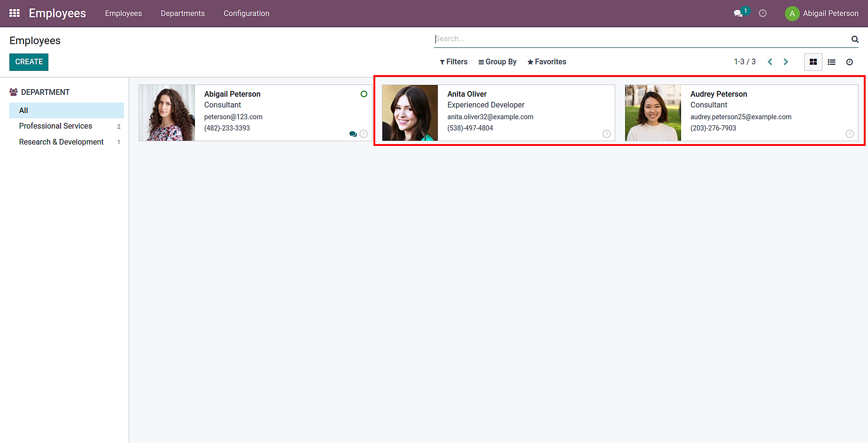This screenshot has height=443, width=868.
Task: Click the user avatar icon for Abigail Peterson
Action: 792,13
